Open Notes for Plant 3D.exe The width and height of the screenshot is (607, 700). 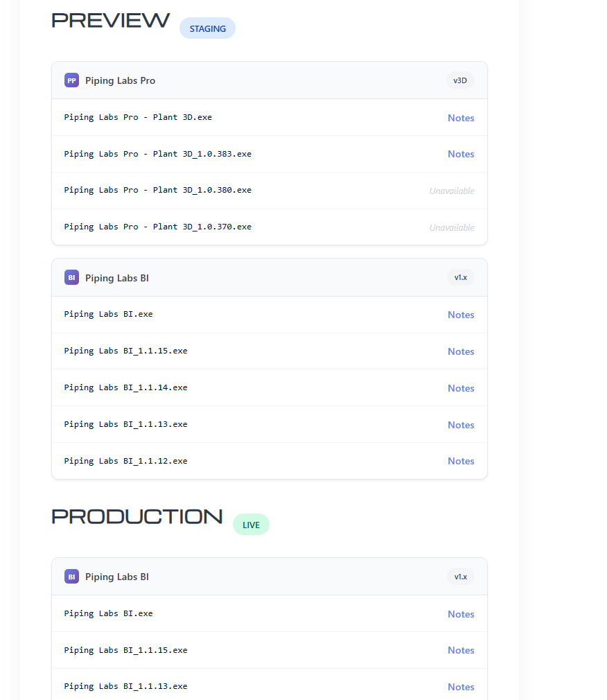click(x=461, y=118)
